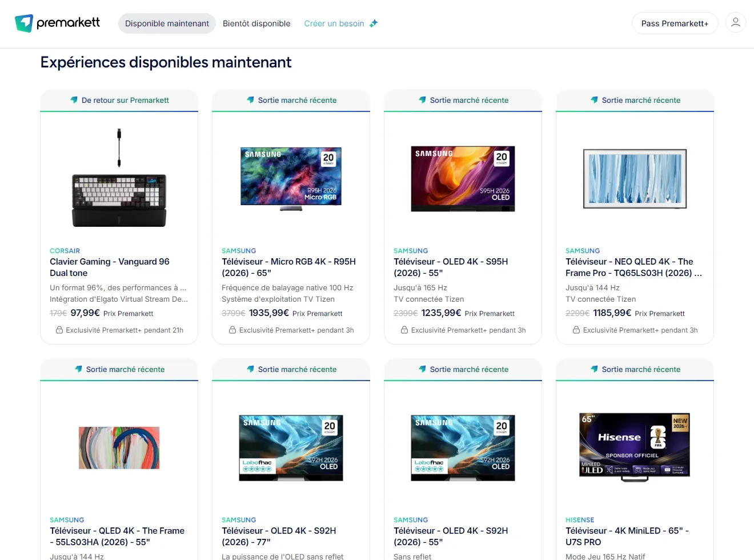Click the 1935,99€ Premarkett price
Image resolution: width=754 pixels, height=560 pixels.
tap(269, 313)
